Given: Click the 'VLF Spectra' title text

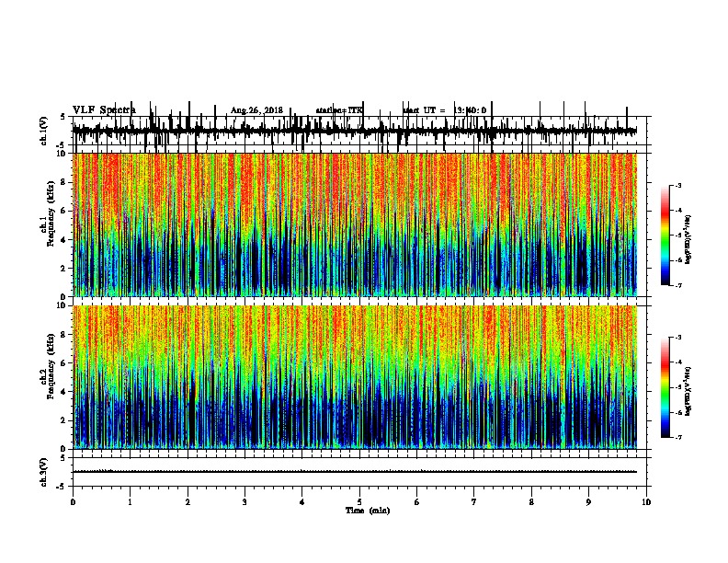Looking at the screenshot, I should (x=104, y=110).
